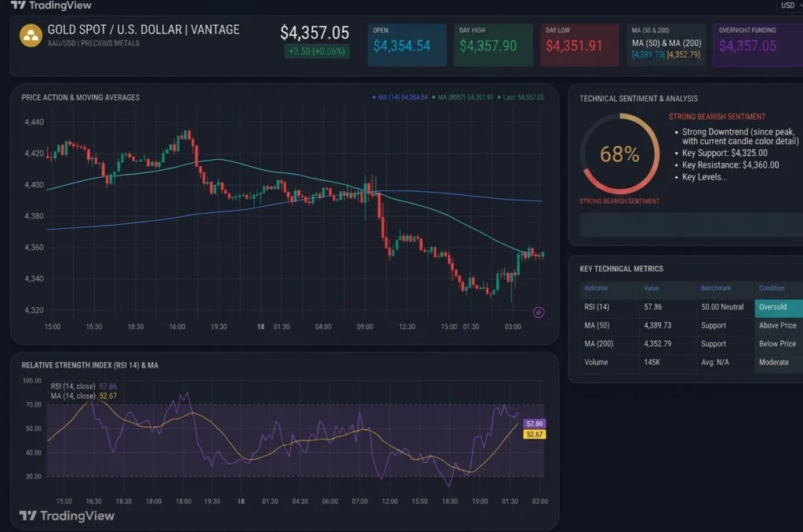Click the gold bars XAU/USD symbol icon
The height and width of the screenshot is (532, 803).
[31, 36]
